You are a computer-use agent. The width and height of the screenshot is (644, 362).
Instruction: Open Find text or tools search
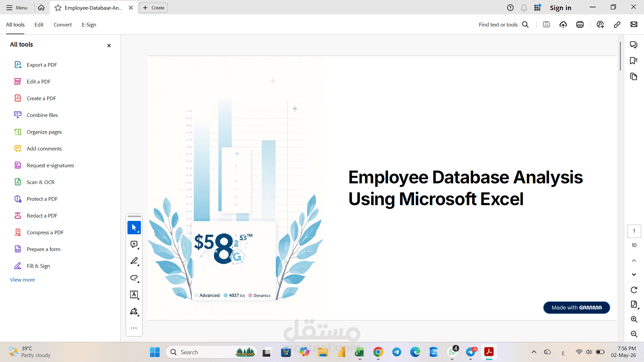coord(504,24)
